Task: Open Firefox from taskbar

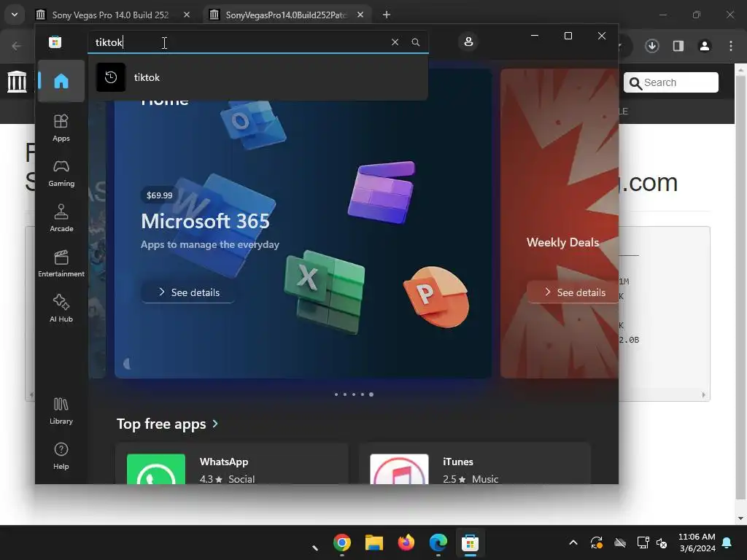Action: click(x=406, y=542)
